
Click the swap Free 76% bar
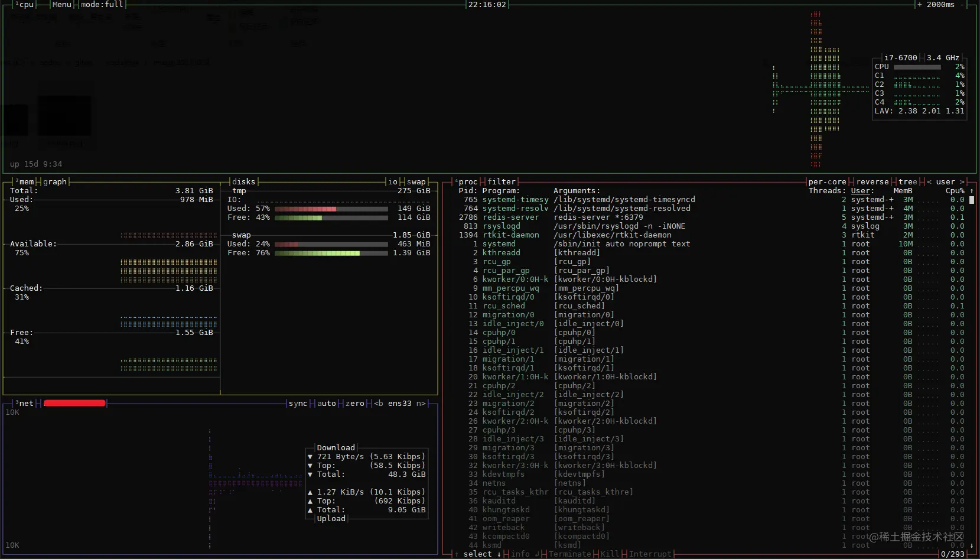[x=331, y=253]
